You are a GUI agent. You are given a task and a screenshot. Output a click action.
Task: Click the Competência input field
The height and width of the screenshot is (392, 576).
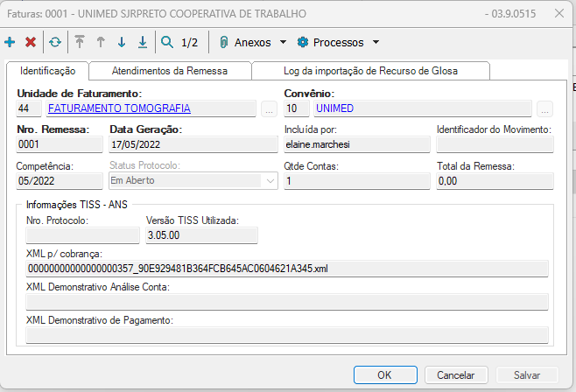pyautogui.click(x=58, y=180)
